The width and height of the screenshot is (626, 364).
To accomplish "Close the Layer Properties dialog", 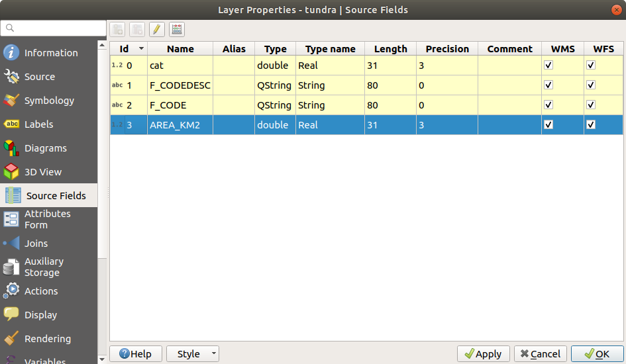I will 617,10.
